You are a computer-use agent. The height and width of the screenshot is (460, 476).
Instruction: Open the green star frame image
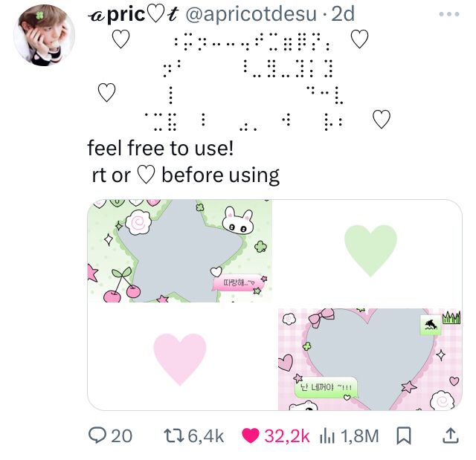coord(180,251)
